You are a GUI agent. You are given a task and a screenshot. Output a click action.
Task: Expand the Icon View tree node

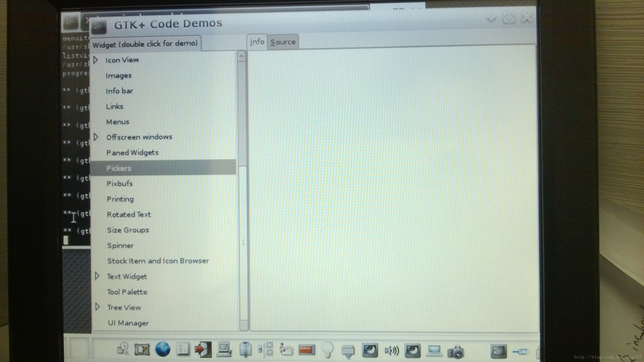(x=95, y=60)
